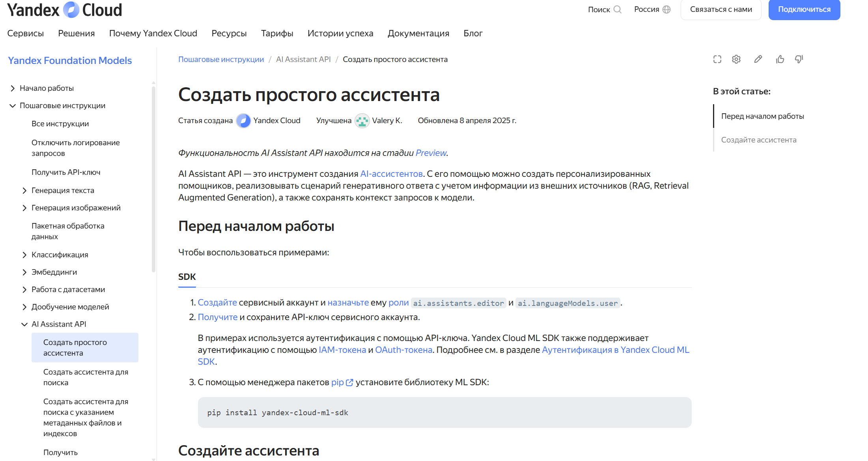The image size is (868, 461).
Task: Collapse the AI Assistant API section
Action: tap(24, 324)
